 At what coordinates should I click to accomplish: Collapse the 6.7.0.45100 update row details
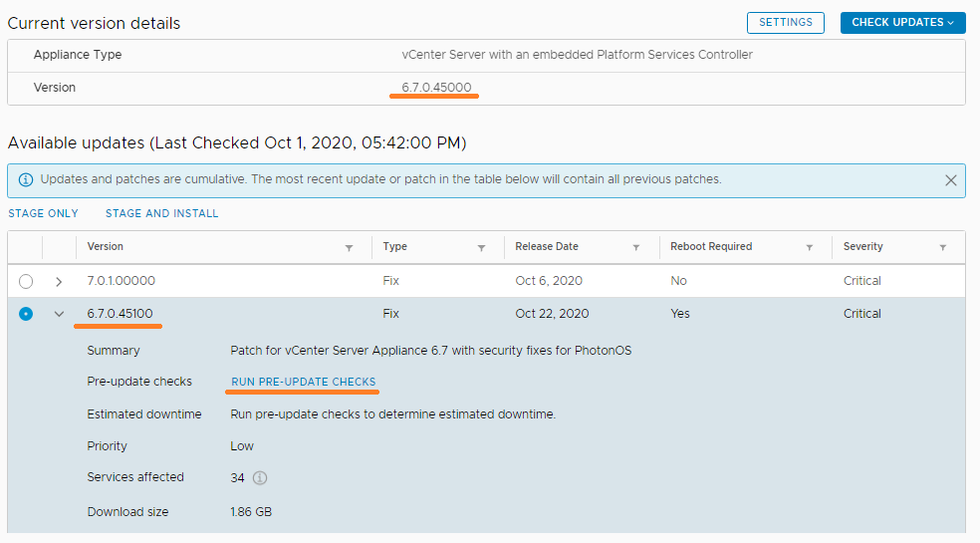point(59,314)
